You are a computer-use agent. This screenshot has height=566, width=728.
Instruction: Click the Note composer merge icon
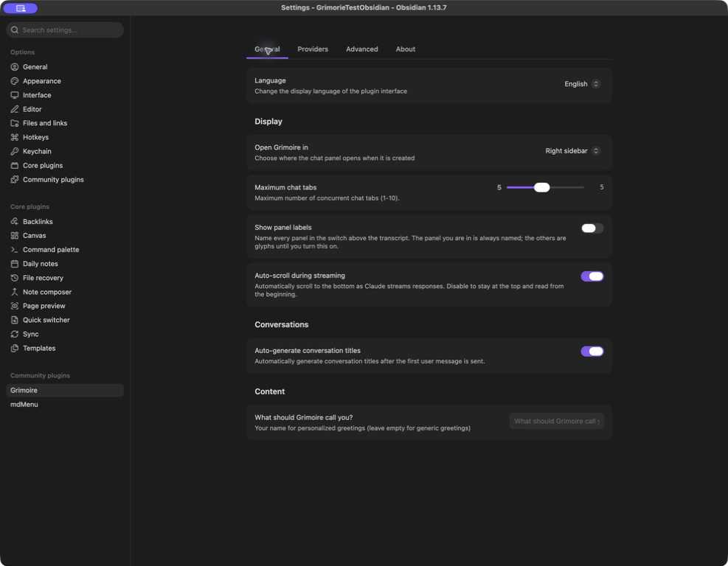tap(15, 292)
